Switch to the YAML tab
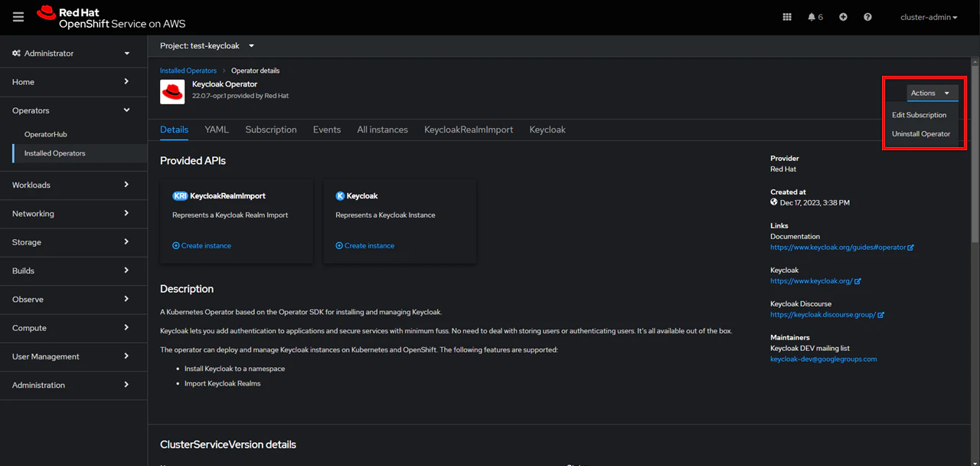 click(217, 130)
